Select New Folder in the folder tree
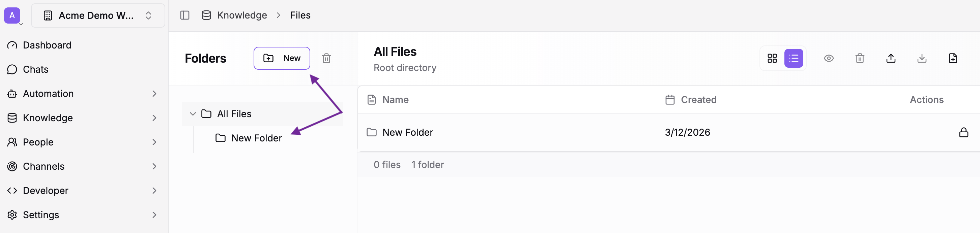 [257, 138]
